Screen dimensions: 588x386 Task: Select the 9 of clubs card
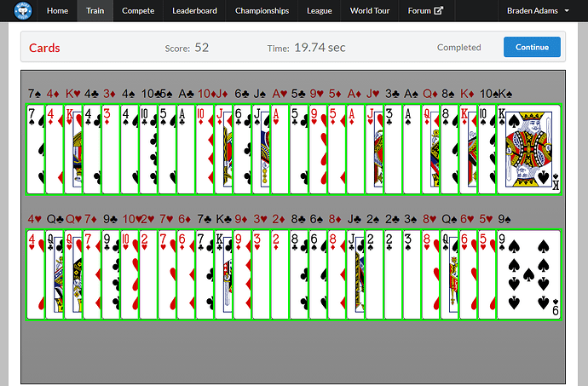click(x=111, y=274)
